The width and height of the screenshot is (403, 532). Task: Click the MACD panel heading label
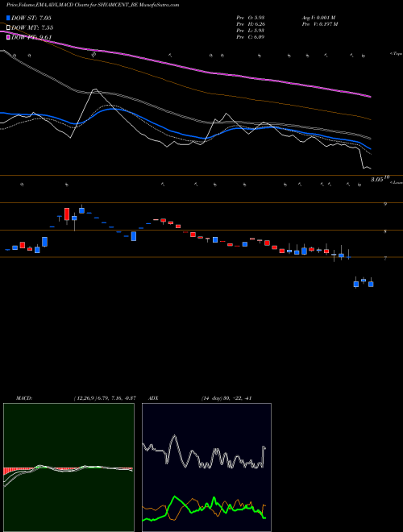coord(24,398)
